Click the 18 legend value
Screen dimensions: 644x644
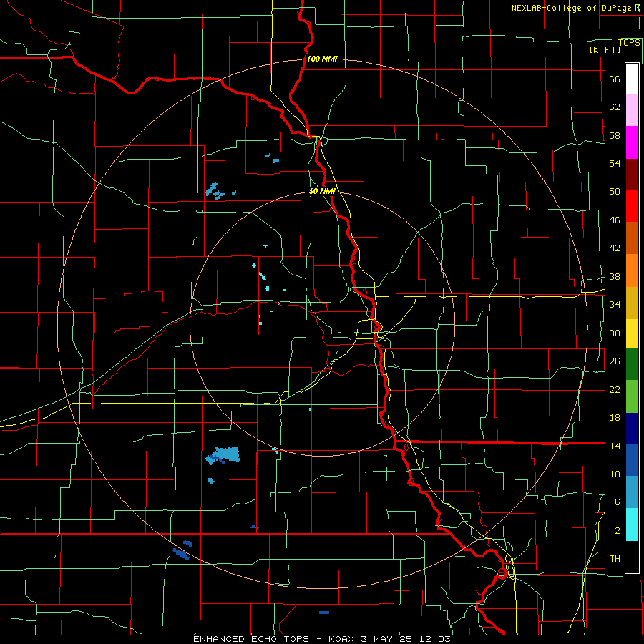click(615, 418)
